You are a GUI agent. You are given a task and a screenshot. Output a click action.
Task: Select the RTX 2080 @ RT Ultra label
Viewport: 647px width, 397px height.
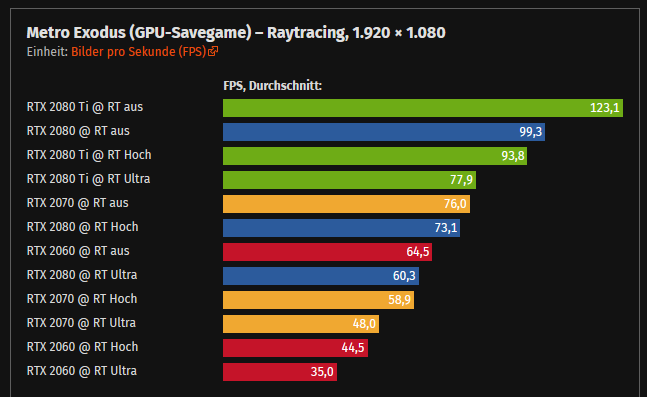(82, 275)
